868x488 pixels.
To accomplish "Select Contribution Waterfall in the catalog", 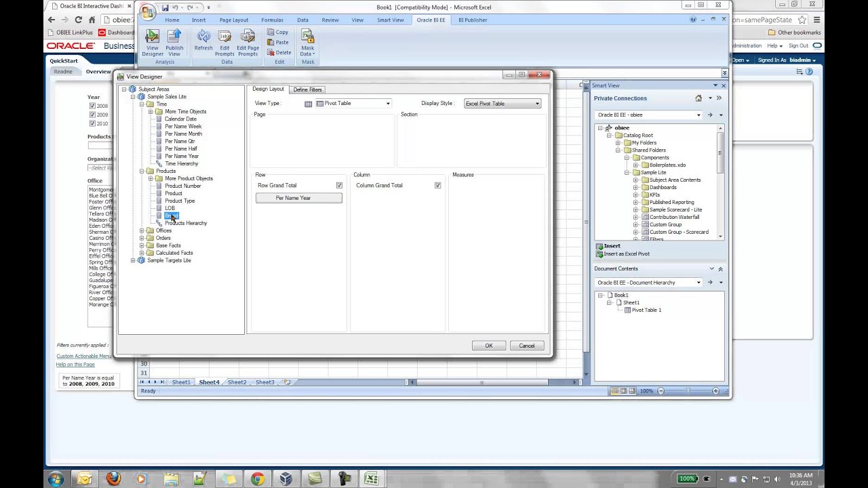I will click(674, 218).
